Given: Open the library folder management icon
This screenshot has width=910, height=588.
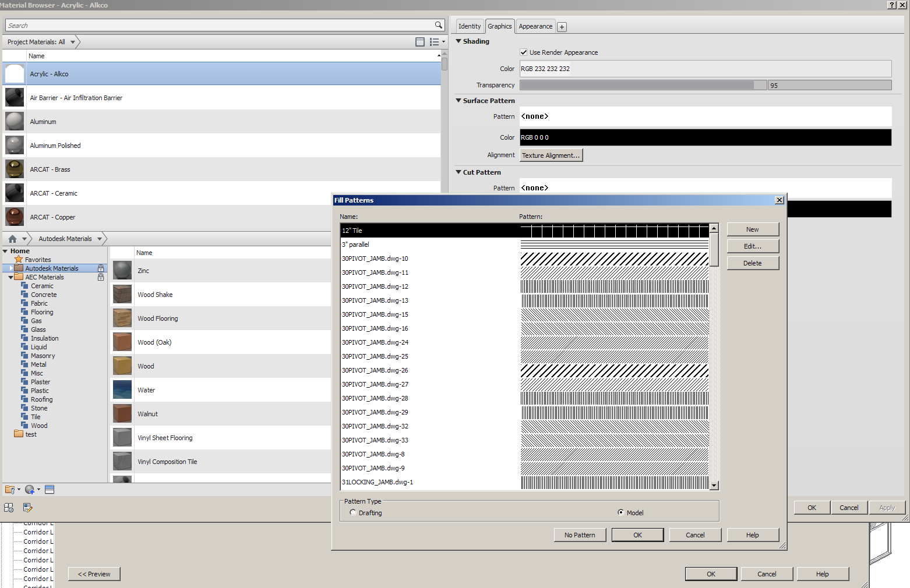Looking at the screenshot, I should click(x=12, y=490).
